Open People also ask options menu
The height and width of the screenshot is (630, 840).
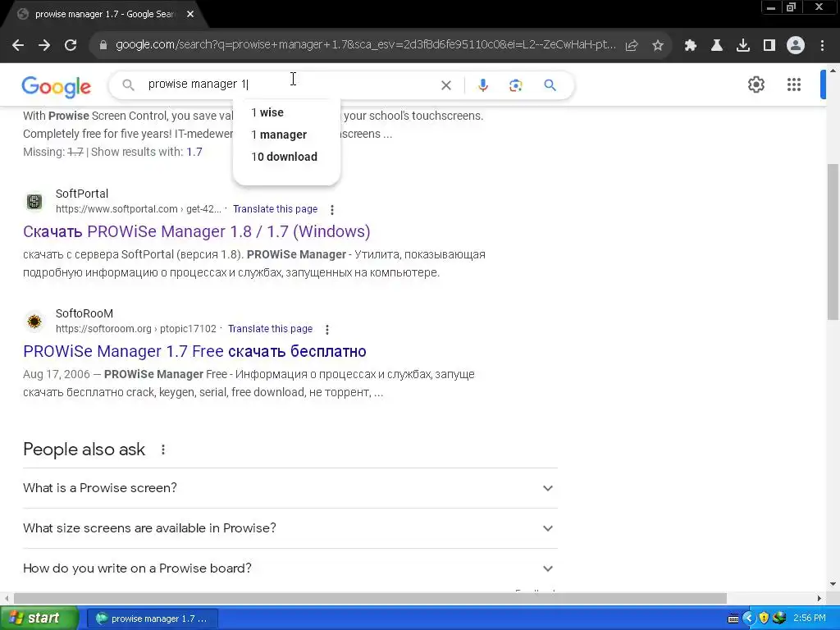pos(163,450)
